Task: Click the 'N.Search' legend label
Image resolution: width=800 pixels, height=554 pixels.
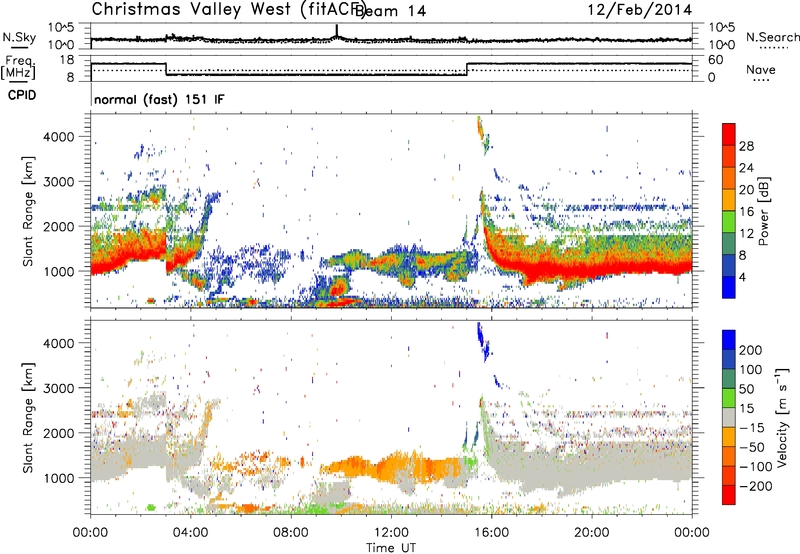Action: tap(772, 37)
